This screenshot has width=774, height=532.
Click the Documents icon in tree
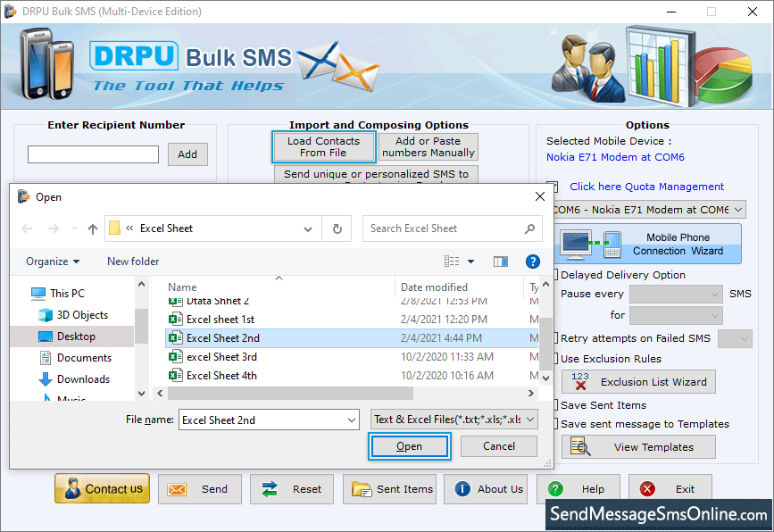click(x=46, y=358)
